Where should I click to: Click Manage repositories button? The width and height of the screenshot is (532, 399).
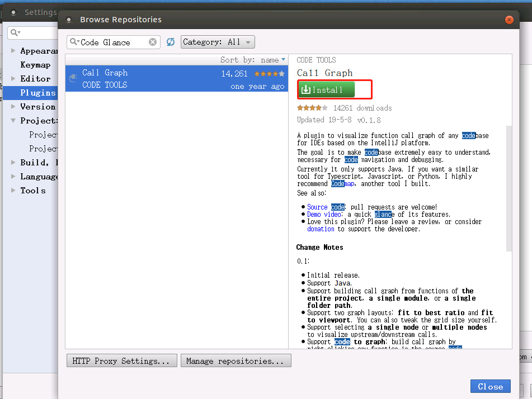[x=236, y=360]
